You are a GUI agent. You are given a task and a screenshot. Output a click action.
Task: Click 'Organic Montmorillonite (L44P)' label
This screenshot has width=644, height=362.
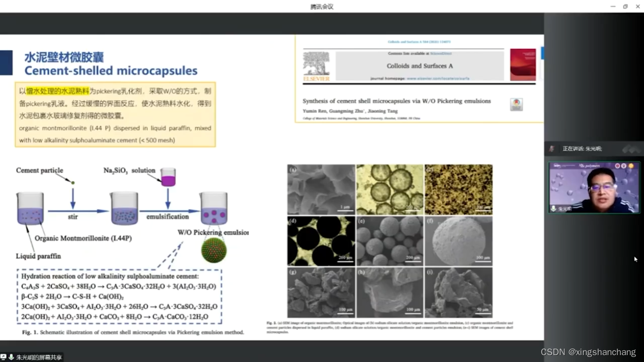point(83,238)
